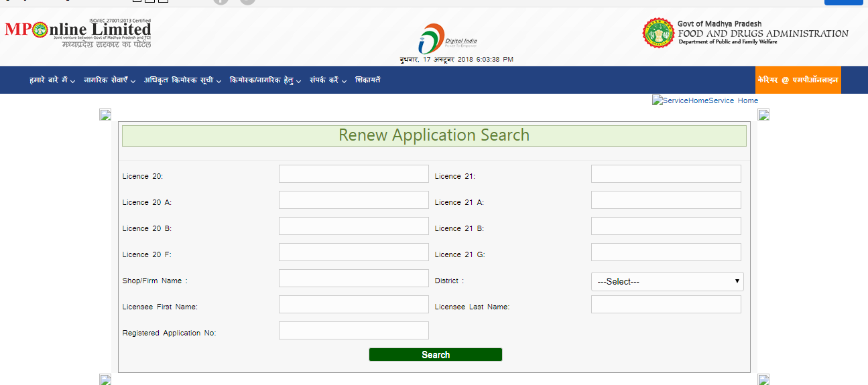Click the Digital India logo
This screenshot has height=385, width=868.
(448, 39)
